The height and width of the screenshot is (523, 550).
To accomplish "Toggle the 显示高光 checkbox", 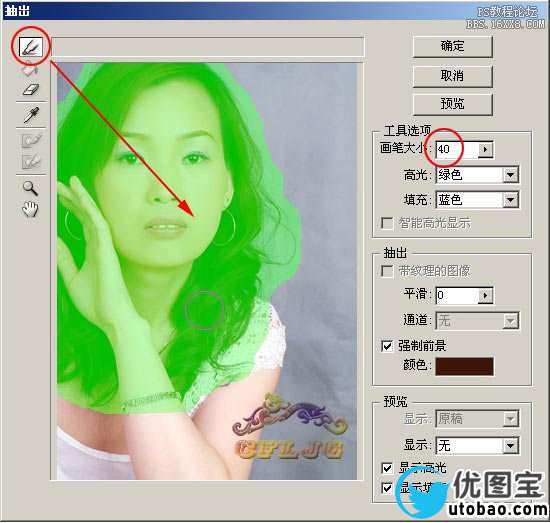I will point(387,468).
